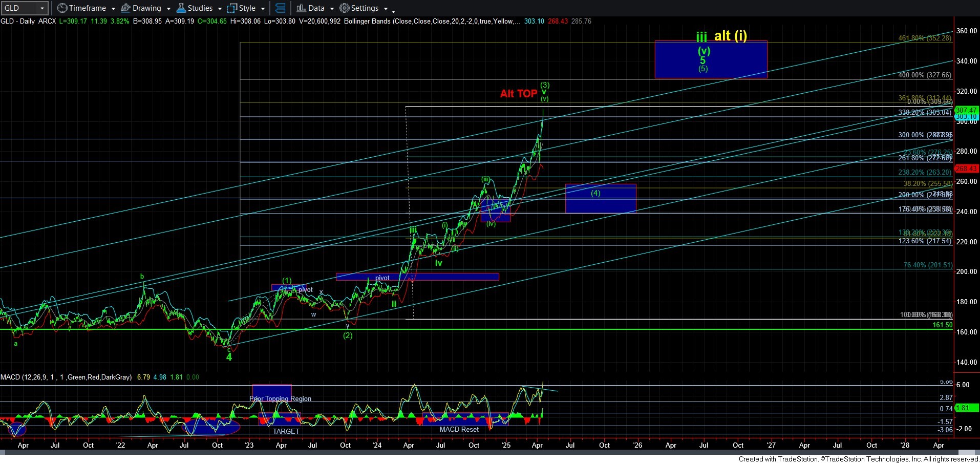This screenshot has height=463, width=980.
Task: Click the green wave '4' label at low
Action: [x=229, y=357]
